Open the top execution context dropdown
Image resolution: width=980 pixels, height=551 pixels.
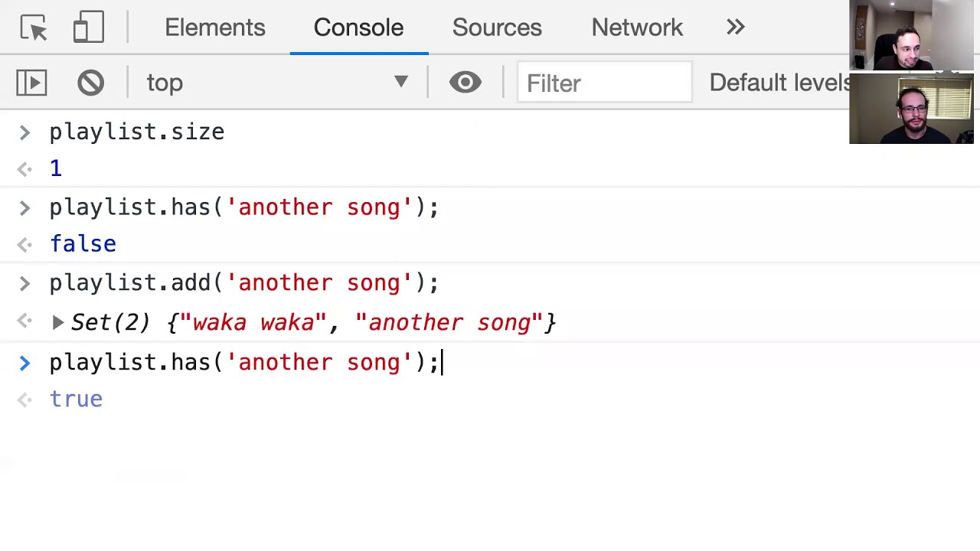click(277, 83)
